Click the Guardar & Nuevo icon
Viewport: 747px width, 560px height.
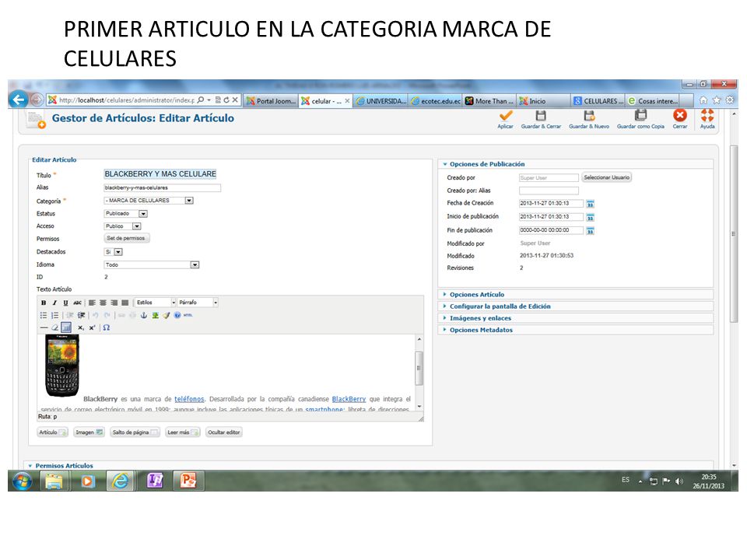tap(589, 116)
